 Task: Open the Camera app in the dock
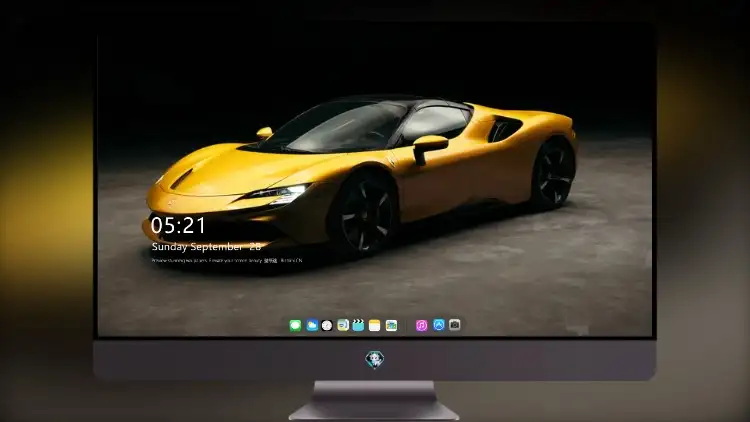click(x=455, y=325)
